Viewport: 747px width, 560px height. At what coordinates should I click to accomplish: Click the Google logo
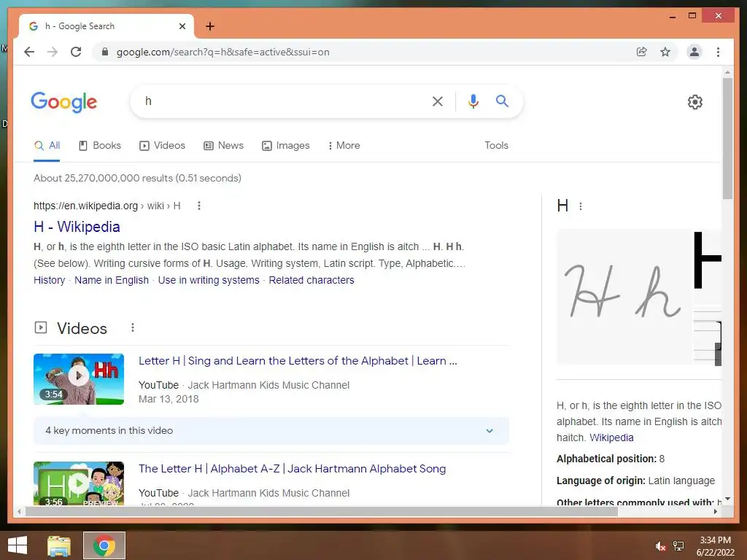point(64,102)
